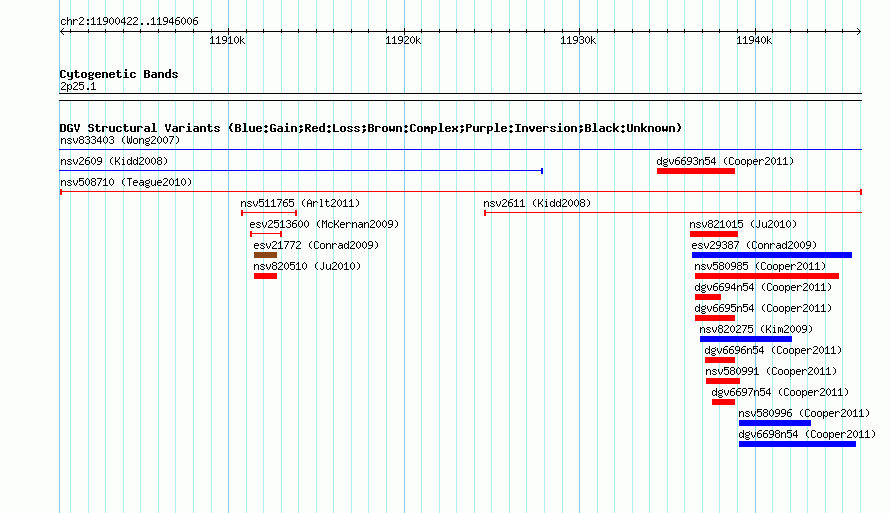Select the nsv580996 (Cooper2011) label
This screenshot has height=513, width=890.
point(804,413)
